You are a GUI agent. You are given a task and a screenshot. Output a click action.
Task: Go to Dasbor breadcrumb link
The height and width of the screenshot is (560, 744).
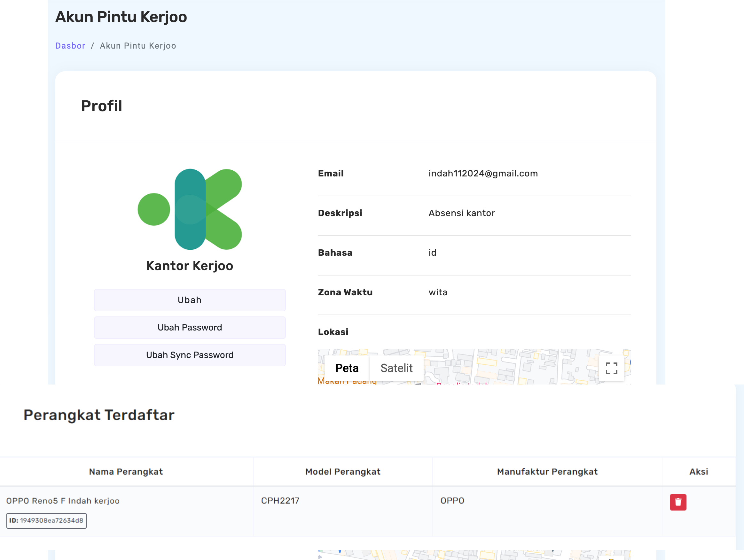(x=70, y=46)
